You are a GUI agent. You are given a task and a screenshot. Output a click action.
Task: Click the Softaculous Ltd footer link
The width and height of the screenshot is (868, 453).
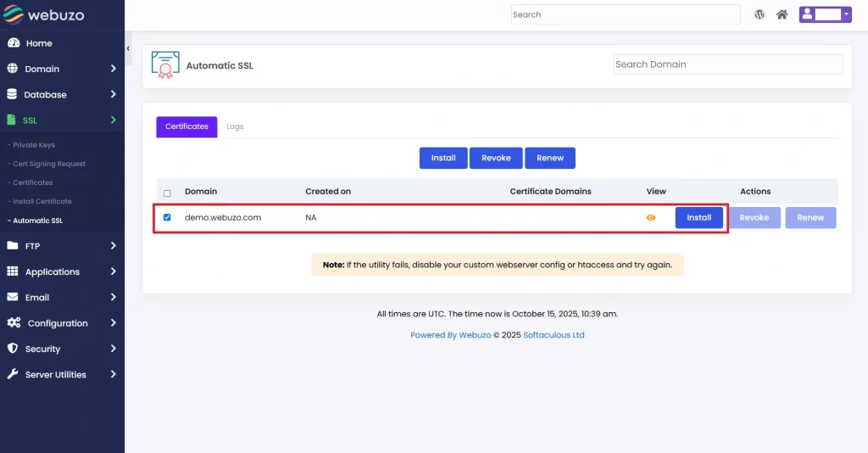554,335
